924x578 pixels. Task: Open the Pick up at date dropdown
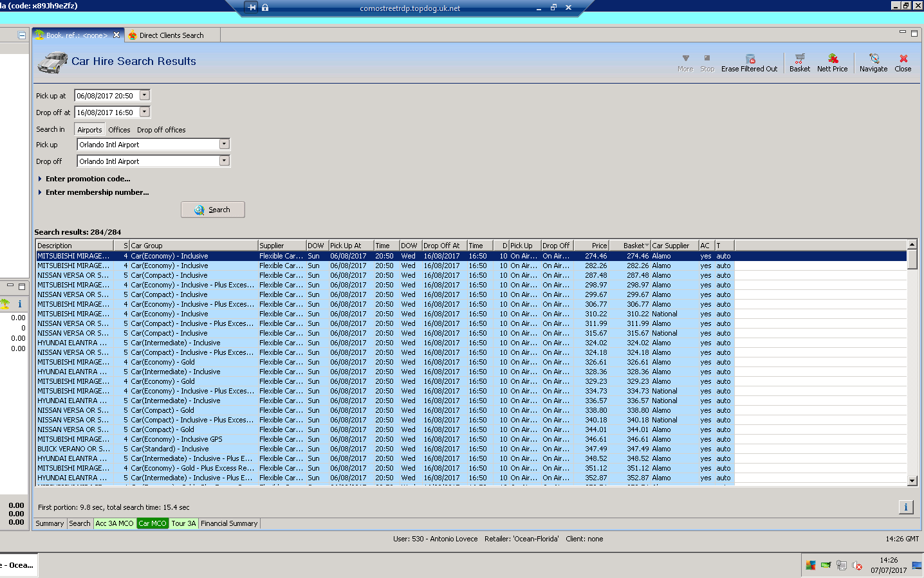(144, 95)
